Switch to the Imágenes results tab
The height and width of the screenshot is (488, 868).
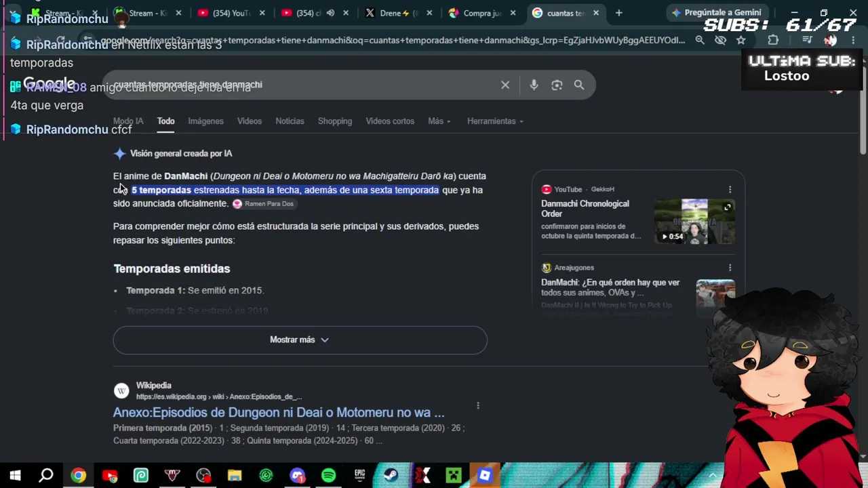pyautogui.click(x=205, y=121)
